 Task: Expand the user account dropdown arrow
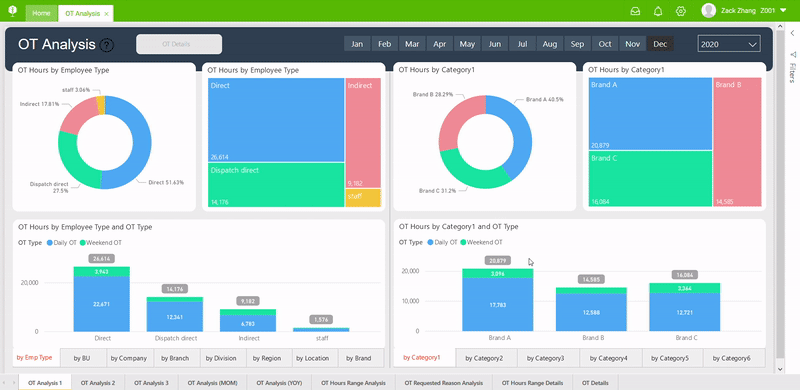pyautogui.click(x=784, y=10)
